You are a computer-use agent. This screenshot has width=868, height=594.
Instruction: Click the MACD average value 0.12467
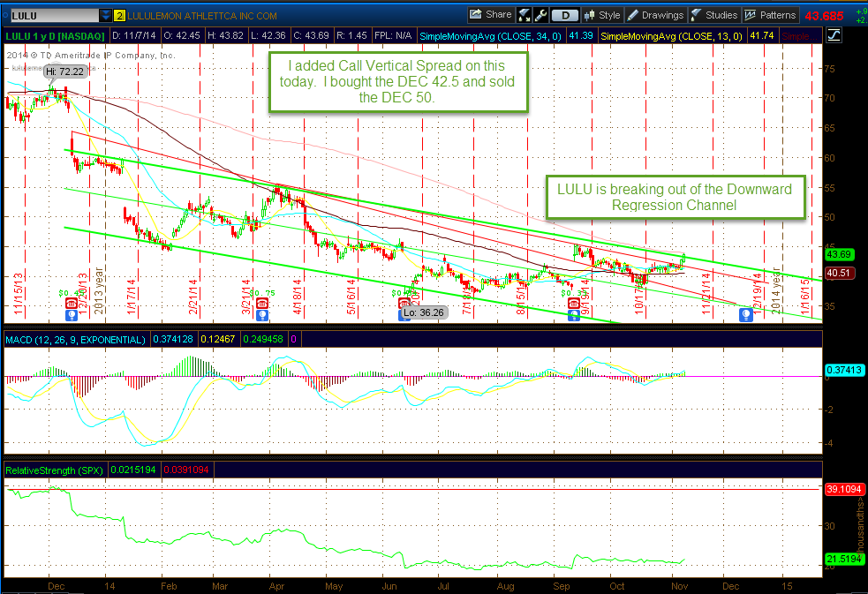(x=217, y=339)
